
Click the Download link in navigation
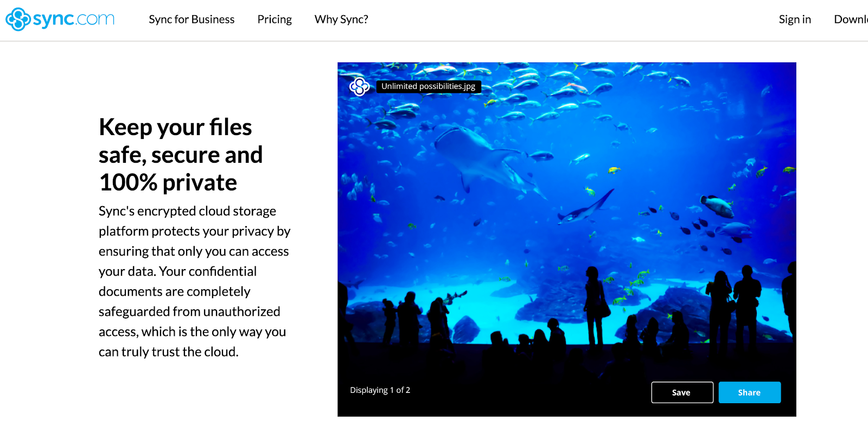[x=851, y=20]
